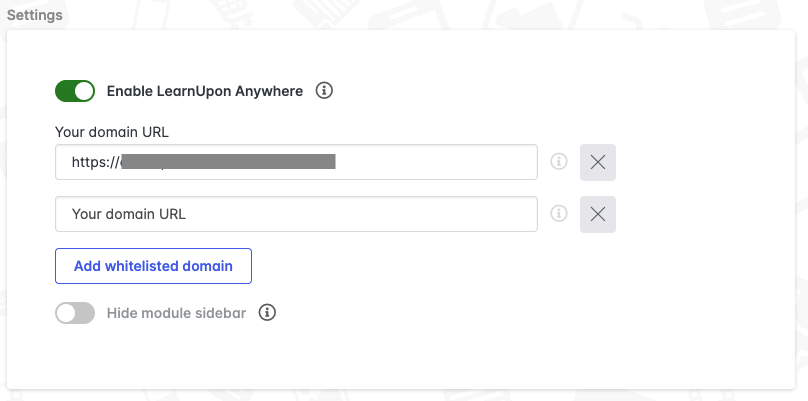Click info icon beside Enable LearnUpon Anywhere
Image resolution: width=808 pixels, height=401 pixels.
click(x=324, y=91)
